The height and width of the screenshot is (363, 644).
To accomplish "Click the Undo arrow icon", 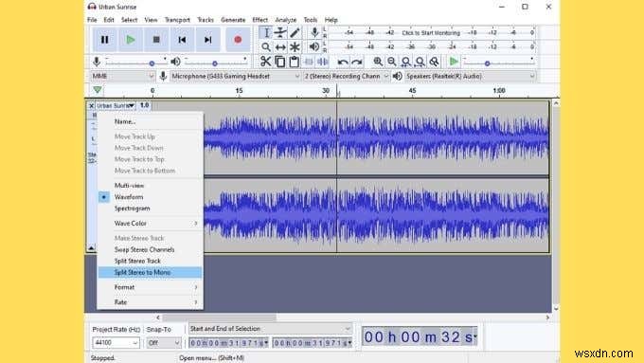I will click(x=343, y=62).
